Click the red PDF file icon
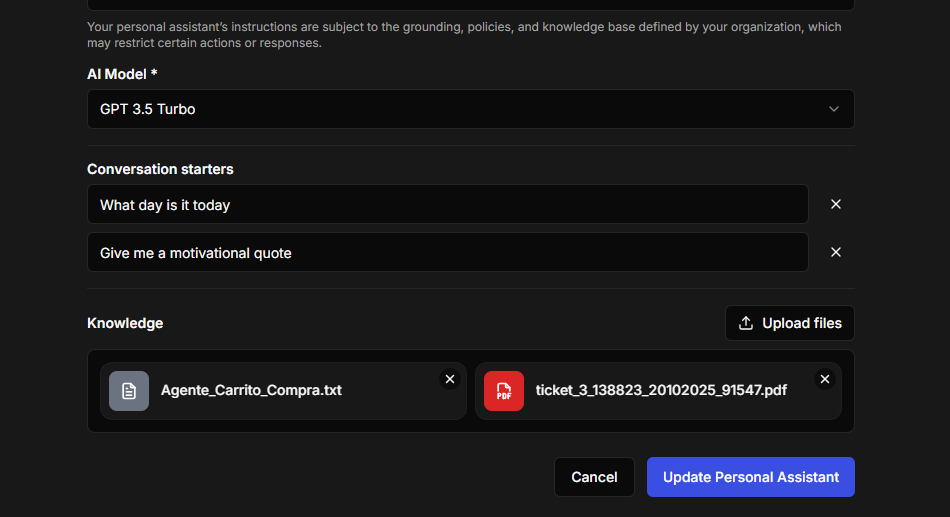This screenshot has width=950, height=517. point(504,391)
